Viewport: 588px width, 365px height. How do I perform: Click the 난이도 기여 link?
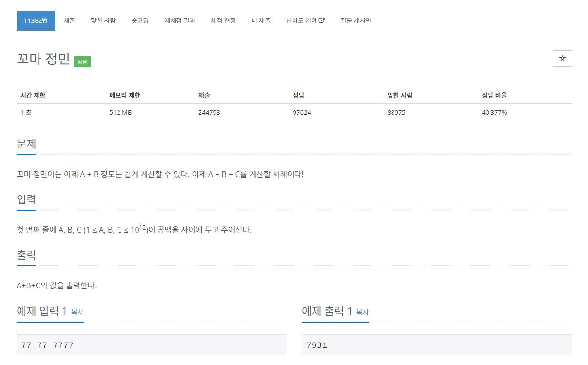click(x=302, y=21)
